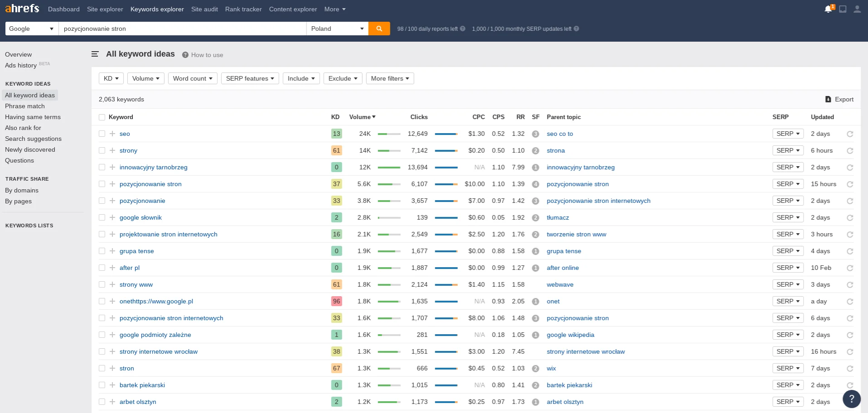The width and height of the screenshot is (868, 413).
Task: Refresh the grupa tense row
Action: (x=850, y=251)
